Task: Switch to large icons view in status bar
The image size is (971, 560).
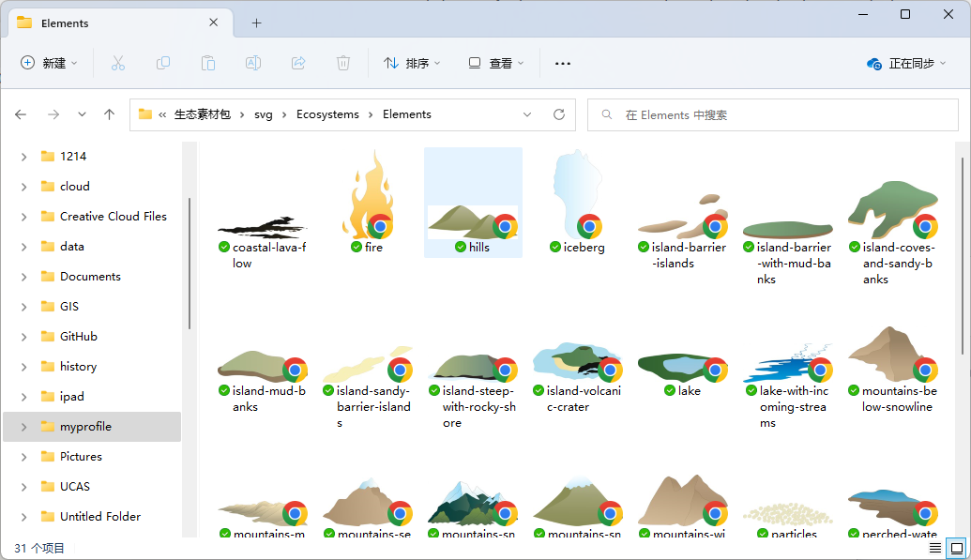Action: pos(957,548)
